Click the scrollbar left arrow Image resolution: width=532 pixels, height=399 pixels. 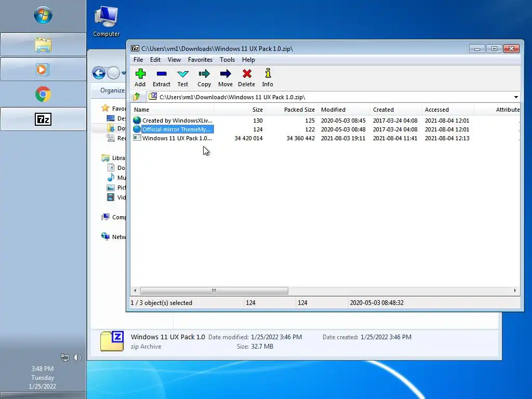(135, 290)
